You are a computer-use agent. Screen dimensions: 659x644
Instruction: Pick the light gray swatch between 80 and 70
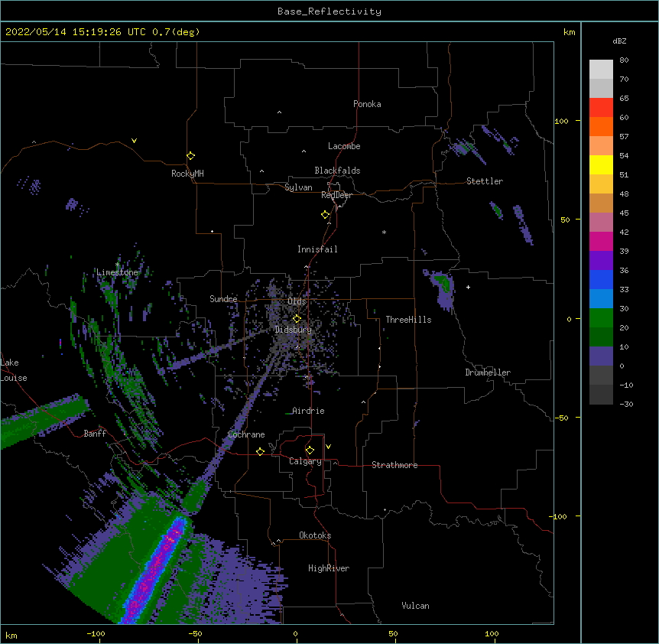601,70
